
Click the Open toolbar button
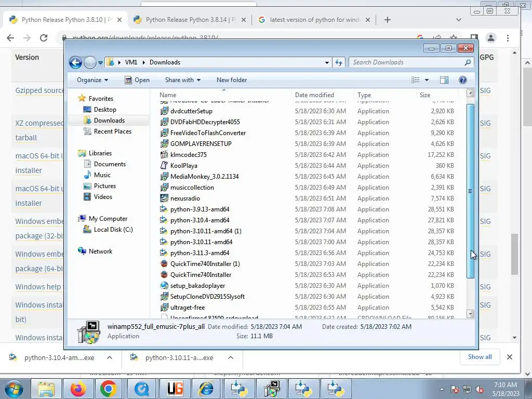[137, 80]
